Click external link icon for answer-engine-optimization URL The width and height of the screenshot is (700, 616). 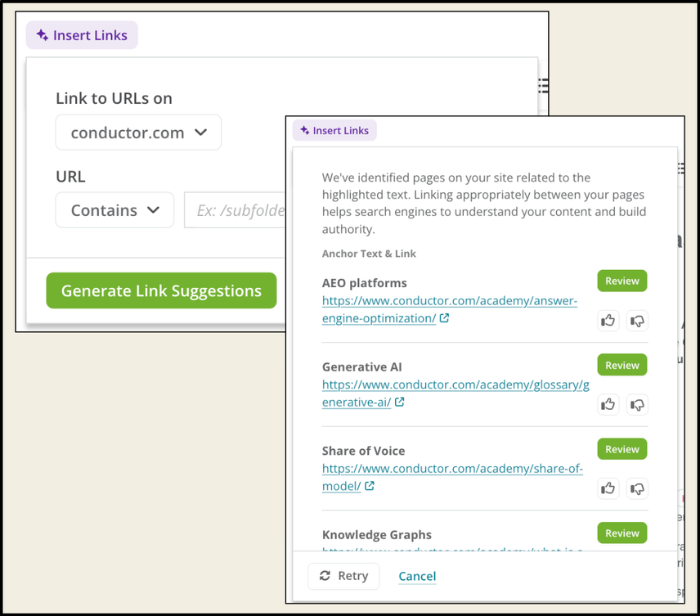pyautogui.click(x=444, y=318)
